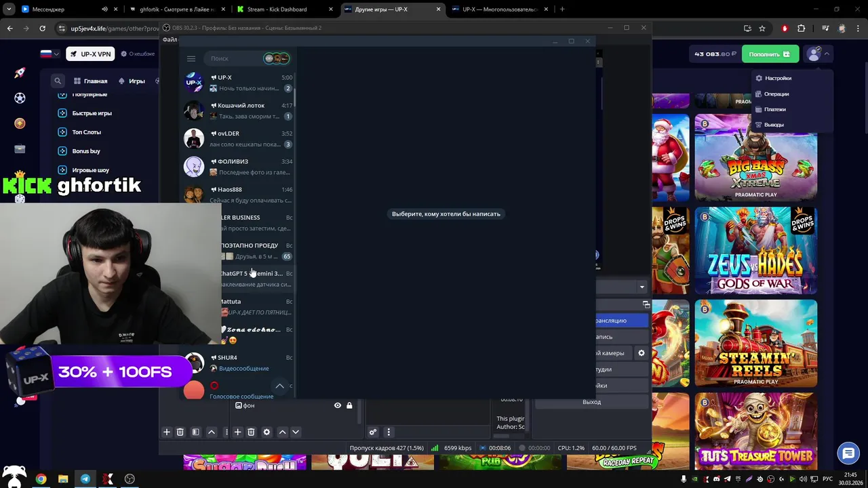Collapse the profile dropdown chevron on UP-X
868x488 pixels.
pyautogui.click(x=827, y=54)
